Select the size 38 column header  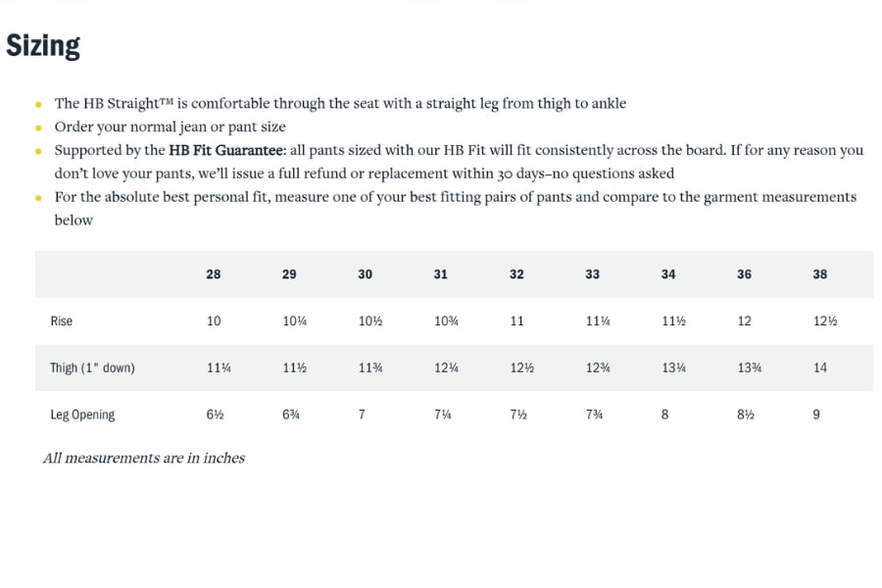point(820,274)
